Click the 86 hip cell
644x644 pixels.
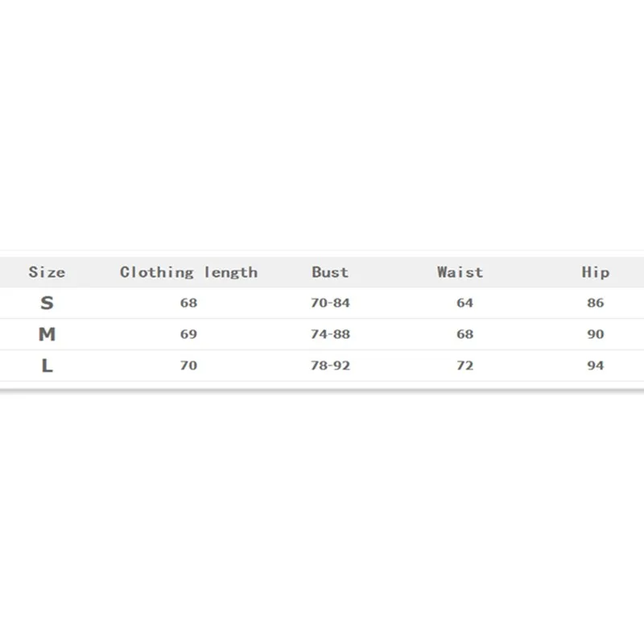coord(596,303)
